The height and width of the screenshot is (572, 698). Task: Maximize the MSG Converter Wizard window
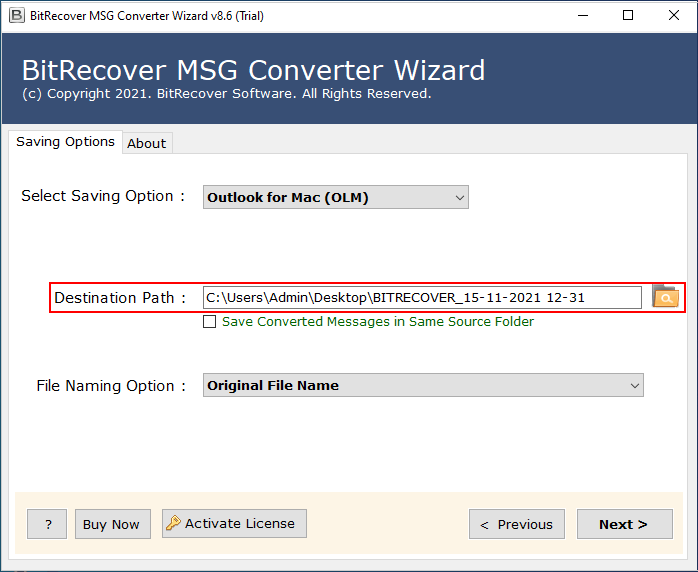pyautogui.click(x=627, y=15)
